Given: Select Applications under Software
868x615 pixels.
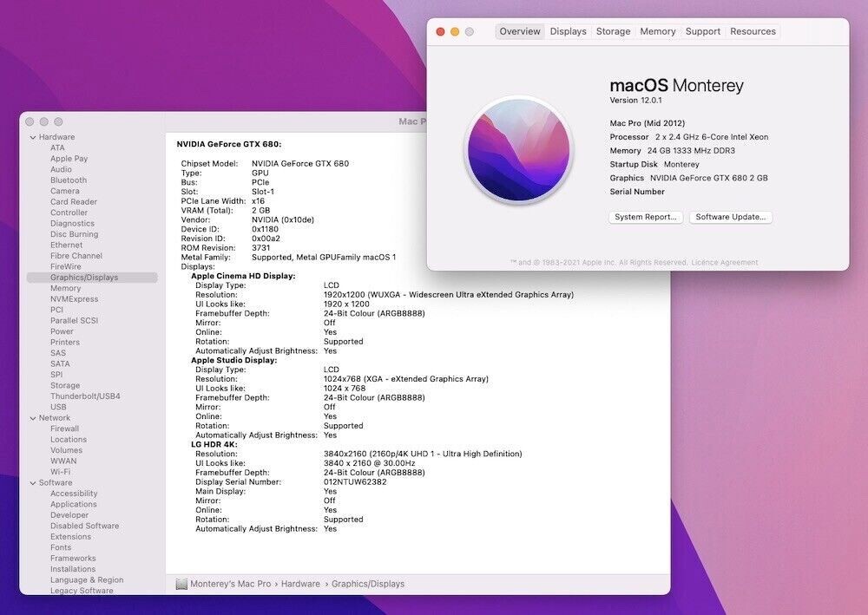Looking at the screenshot, I should [74, 504].
